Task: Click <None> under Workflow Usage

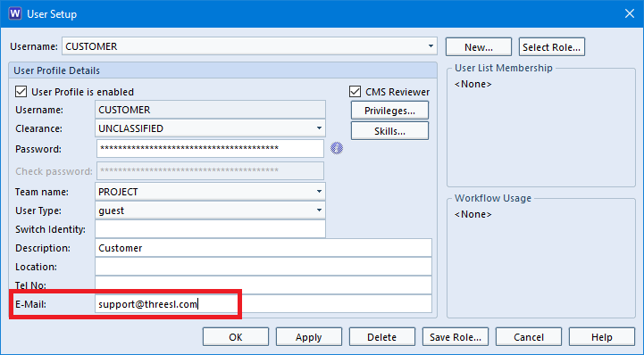Action: (x=473, y=214)
